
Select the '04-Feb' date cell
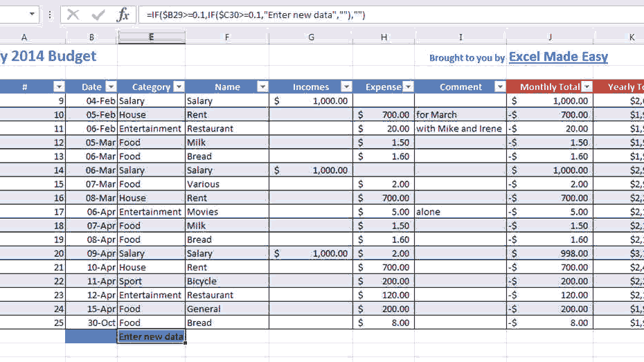tap(91, 100)
